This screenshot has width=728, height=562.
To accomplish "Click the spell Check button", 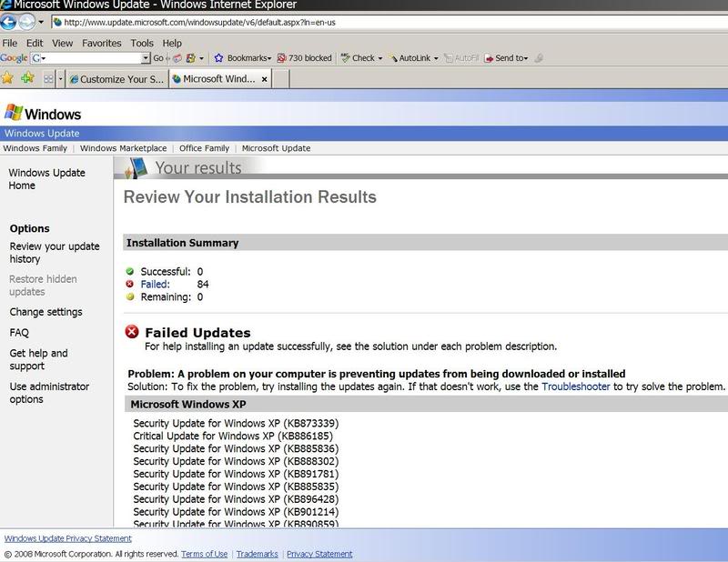I will 358,58.
